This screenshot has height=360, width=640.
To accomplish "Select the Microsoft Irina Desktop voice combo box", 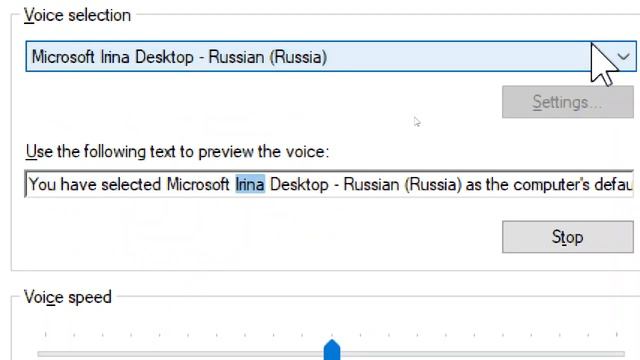I will pos(331,56).
